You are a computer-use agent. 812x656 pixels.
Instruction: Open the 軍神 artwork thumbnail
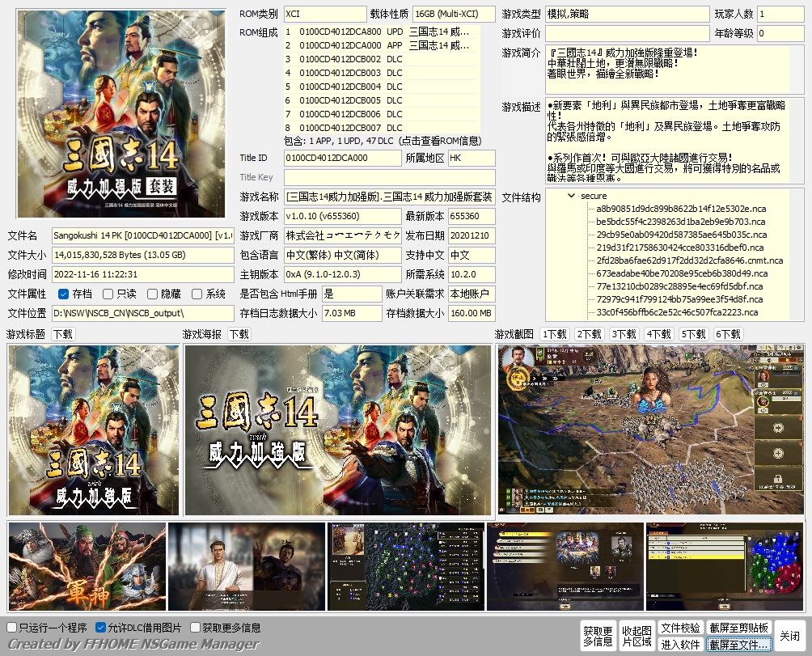coord(87,566)
